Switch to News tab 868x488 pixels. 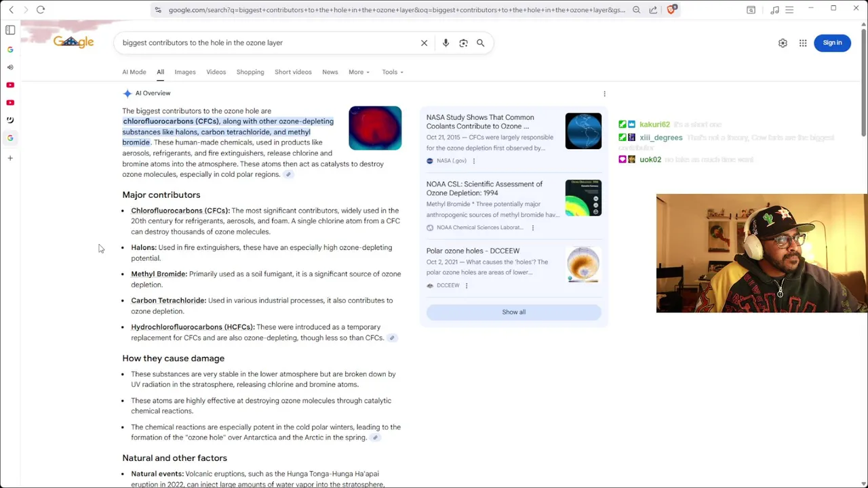(330, 72)
